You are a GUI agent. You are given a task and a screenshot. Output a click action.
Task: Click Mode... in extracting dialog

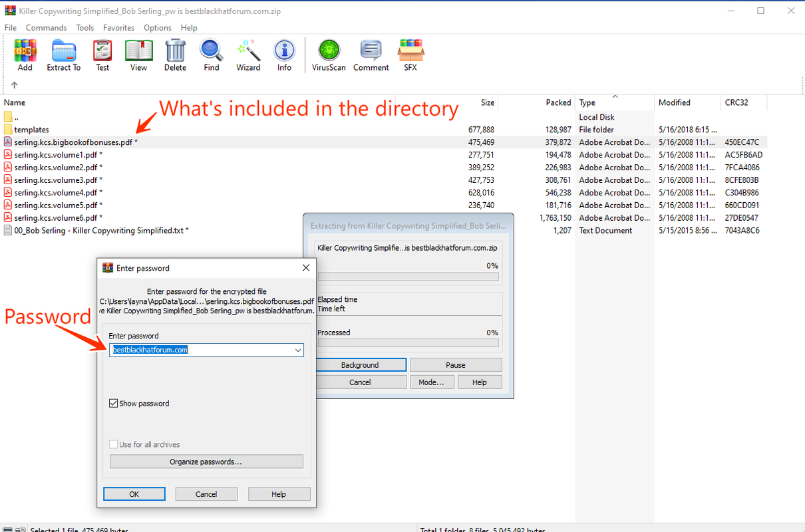432,382
